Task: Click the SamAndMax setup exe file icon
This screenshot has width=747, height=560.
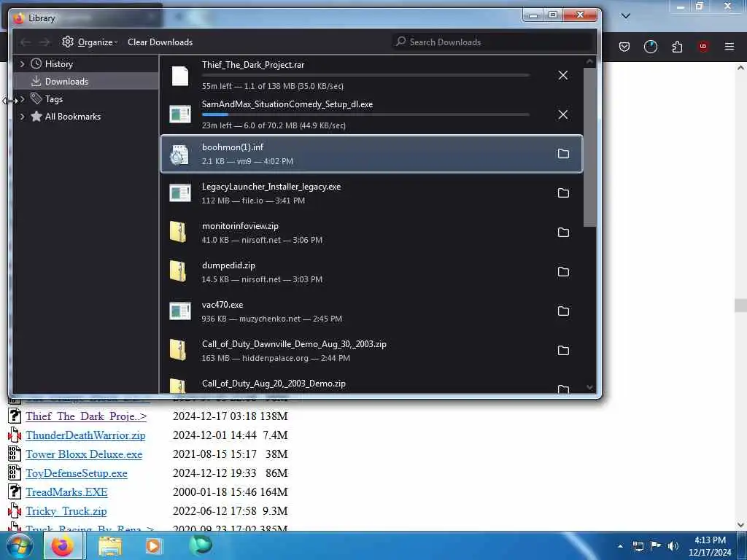Action: (180, 114)
